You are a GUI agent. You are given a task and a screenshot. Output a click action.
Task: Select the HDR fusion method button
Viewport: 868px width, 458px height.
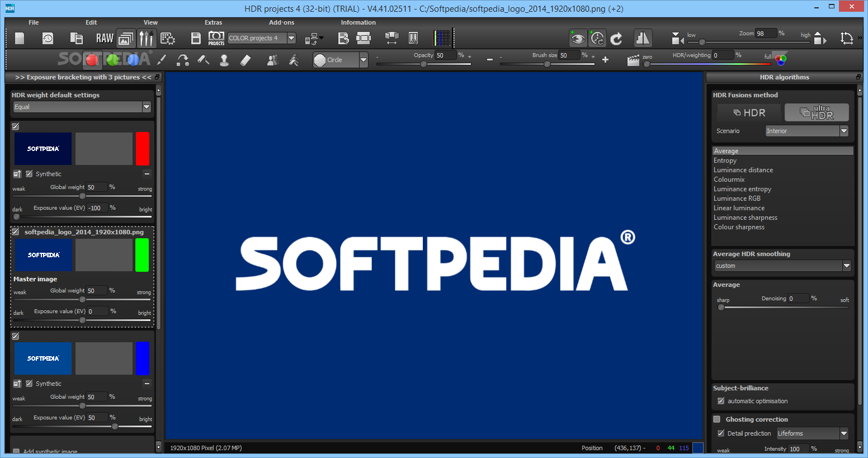[749, 112]
